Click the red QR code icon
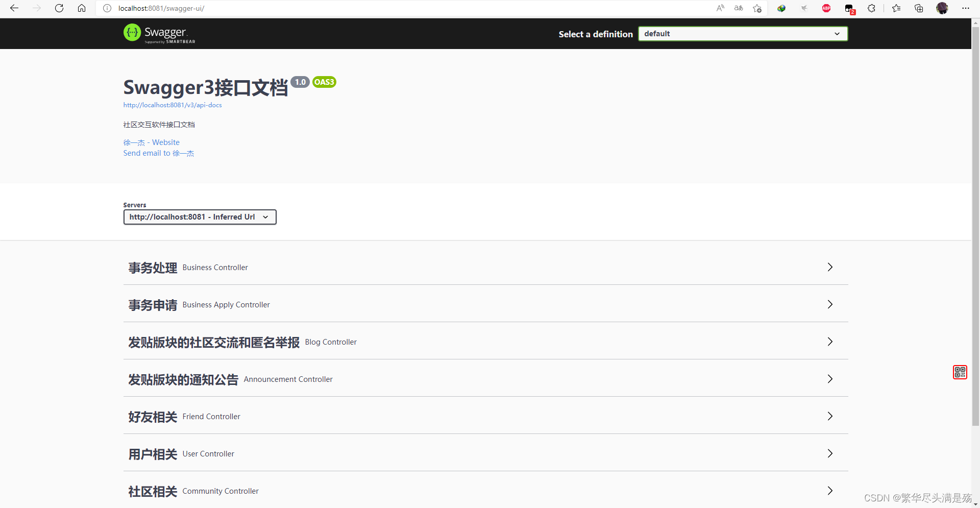Image resolution: width=980 pixels, height=508 pixels. coord(960,372)
